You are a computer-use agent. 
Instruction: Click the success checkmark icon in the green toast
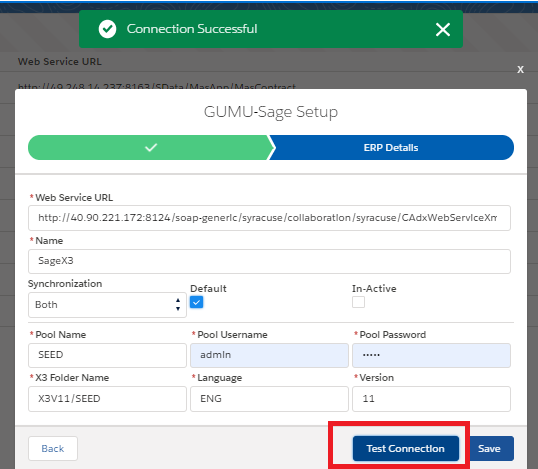[107, 29]
